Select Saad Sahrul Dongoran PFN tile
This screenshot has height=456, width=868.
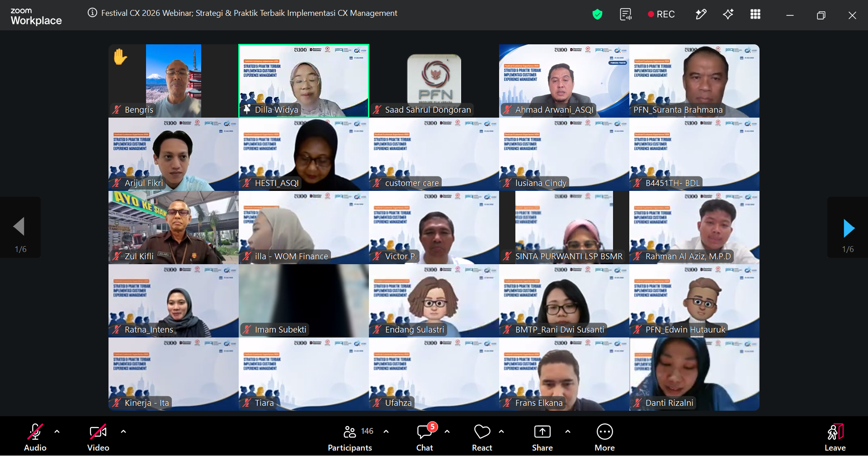click(x=434, y=81)
